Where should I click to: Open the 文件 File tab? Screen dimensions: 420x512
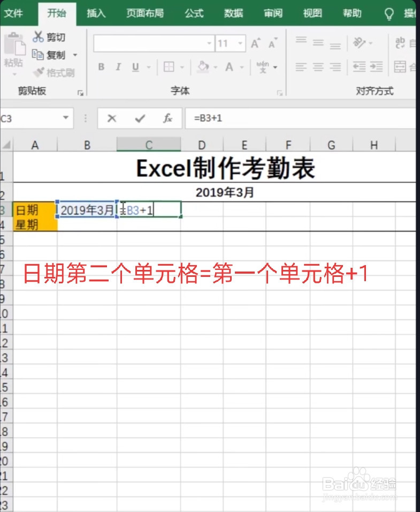(x=14, y=13)
